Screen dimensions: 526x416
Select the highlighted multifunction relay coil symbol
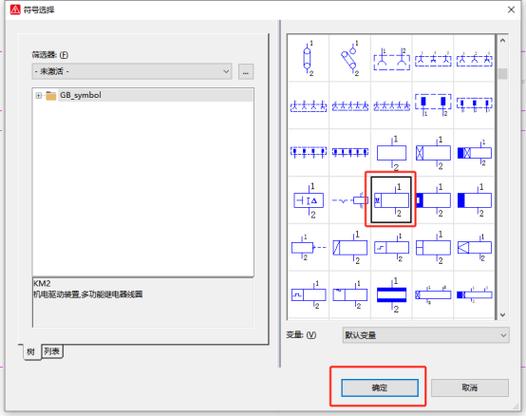[x=391, y=200]
